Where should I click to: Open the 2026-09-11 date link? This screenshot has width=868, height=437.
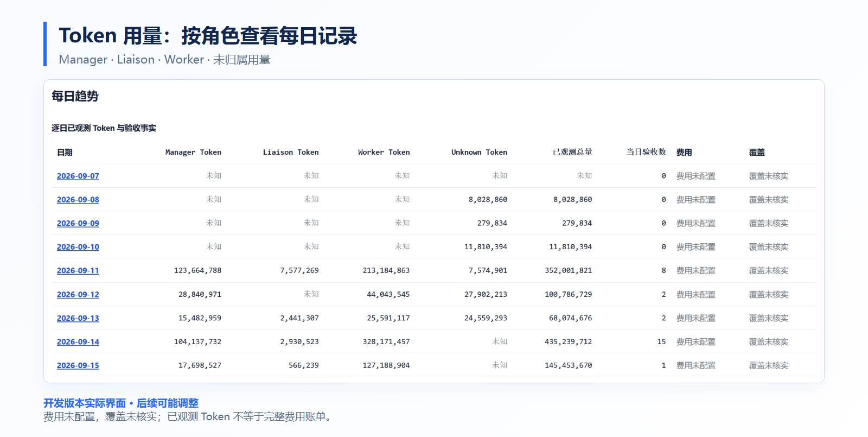pos(78,270)
